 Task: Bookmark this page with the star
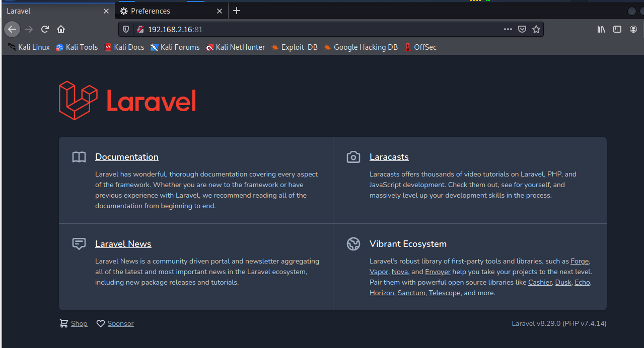(536, 29)
